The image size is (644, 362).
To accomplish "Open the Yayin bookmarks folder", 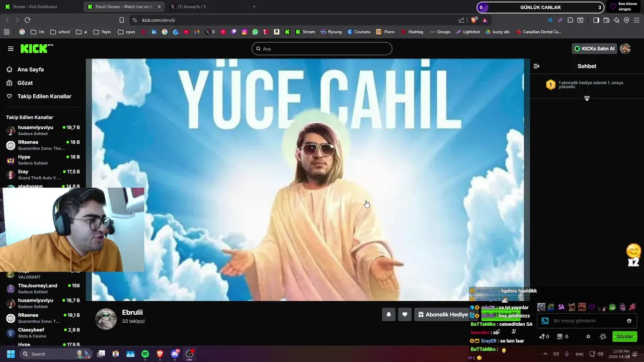I will 102,32.
